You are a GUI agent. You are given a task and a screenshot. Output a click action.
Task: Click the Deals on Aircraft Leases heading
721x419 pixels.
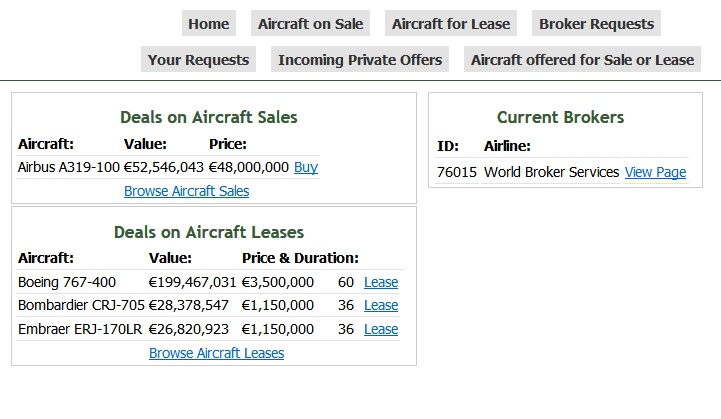[208, 232]
